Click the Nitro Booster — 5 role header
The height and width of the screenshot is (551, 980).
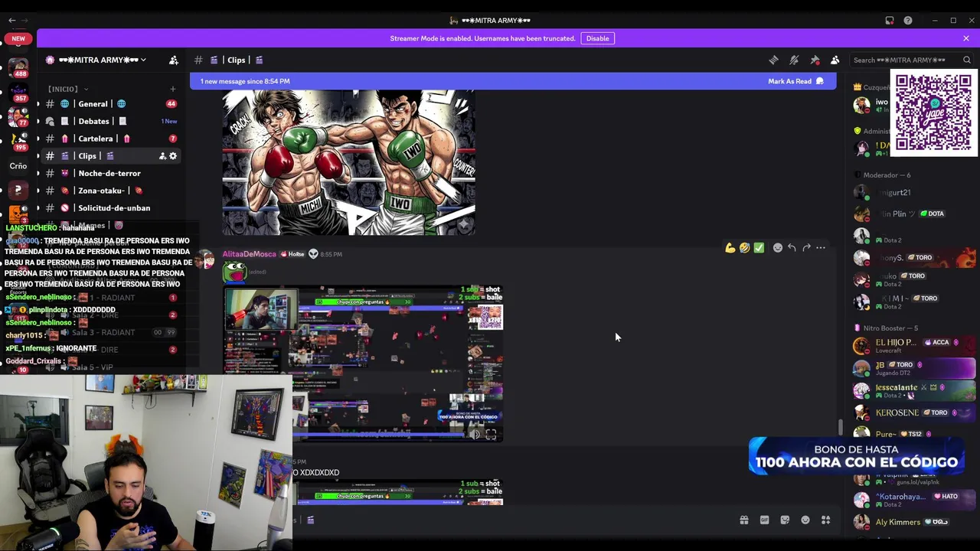click(887, 328)
